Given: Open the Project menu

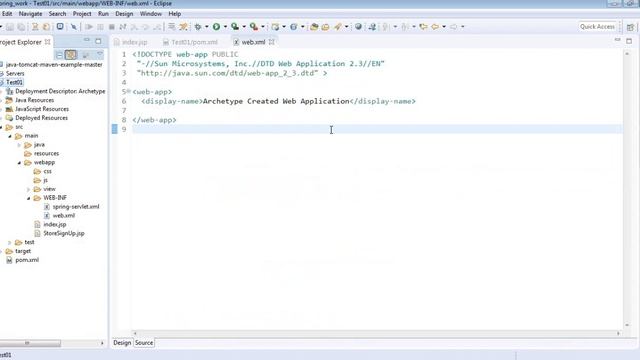Looking at the screenshot, I should (x=82, y=14).
